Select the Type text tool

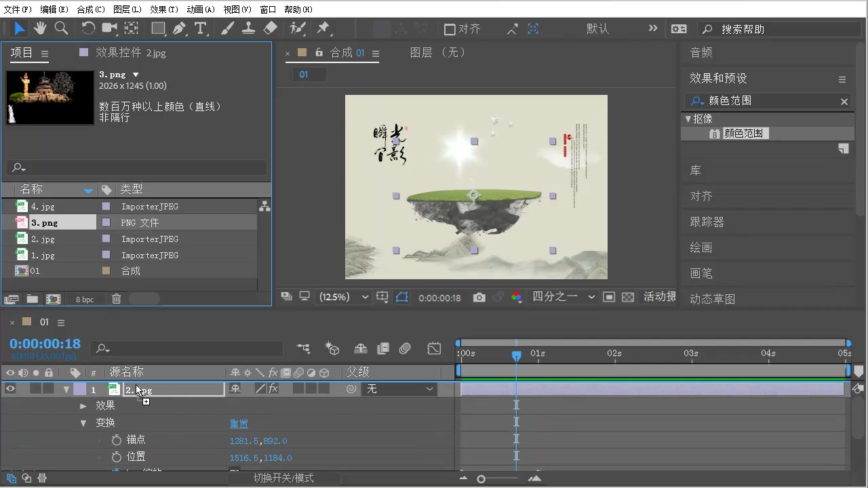coord(200,28)
